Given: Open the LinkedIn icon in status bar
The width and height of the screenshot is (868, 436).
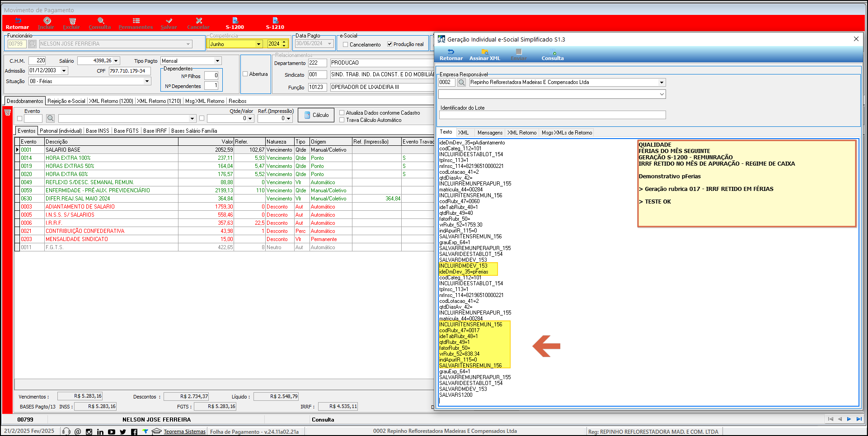Looking at the screenshot, I should coord(100,431).
